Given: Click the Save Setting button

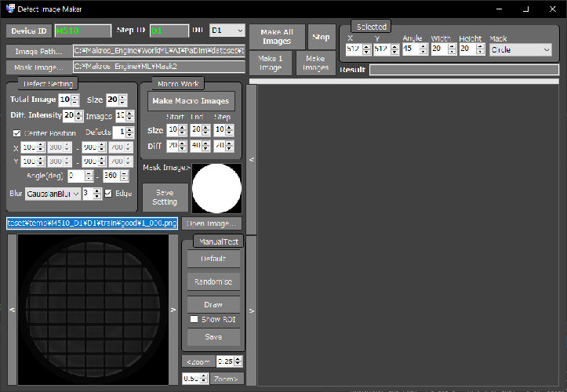Looking at the screenshot, I should click(165, 197).
